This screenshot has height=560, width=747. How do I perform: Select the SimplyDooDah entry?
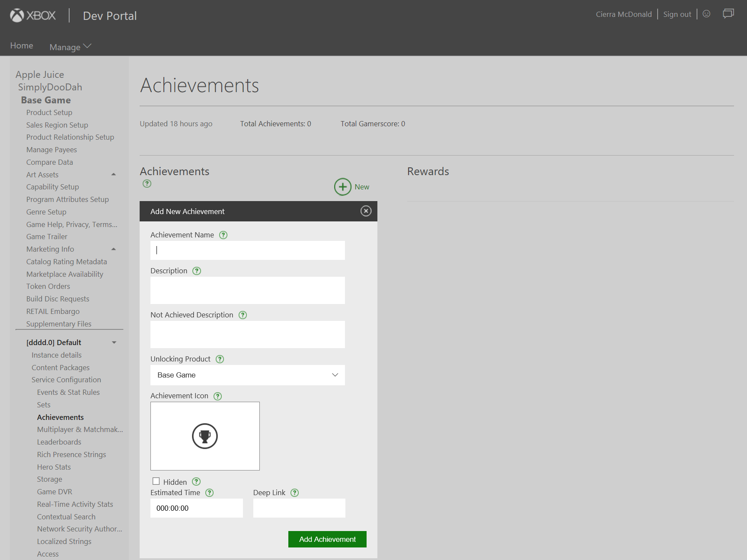(x=50, y=87)
